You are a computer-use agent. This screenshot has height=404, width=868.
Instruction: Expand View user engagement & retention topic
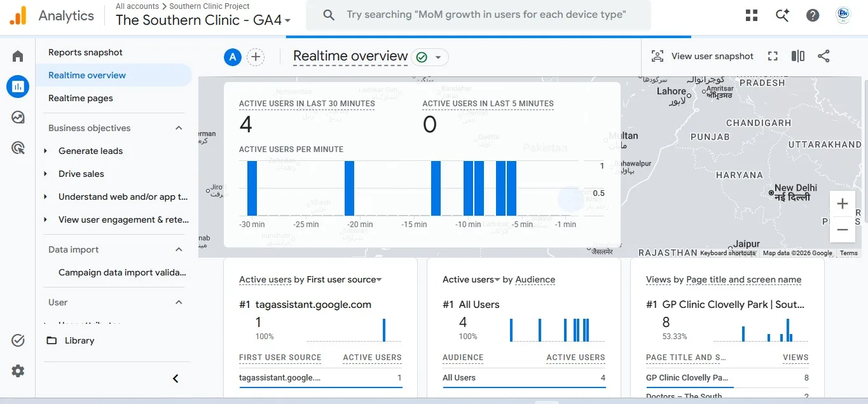click(45, 219)
